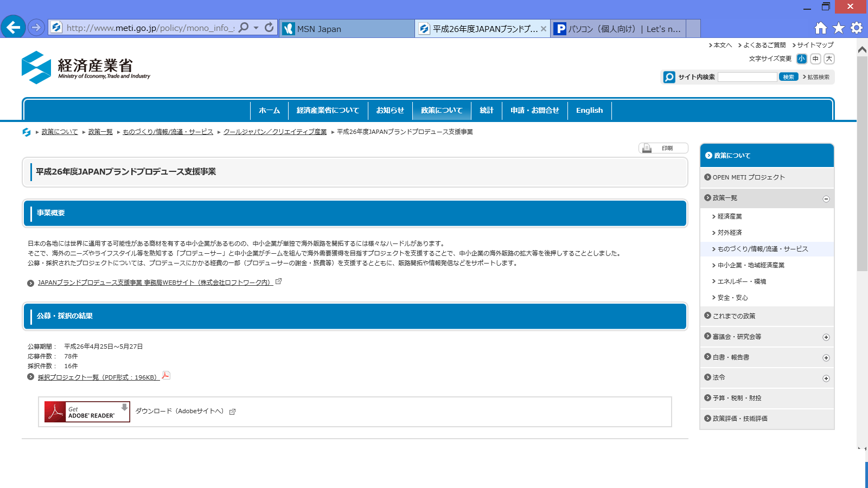
Task: Click the Get Adobe Reader badge
Action: pos(87,412)
